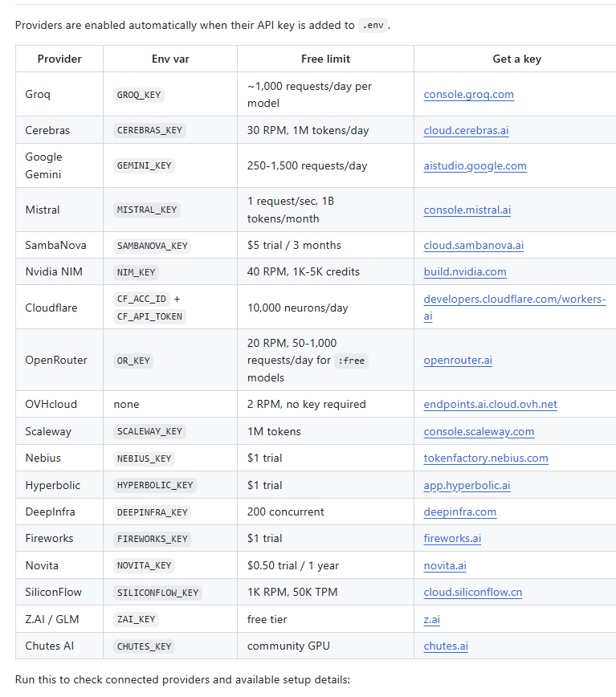The width and height of the screenshot is (616, 697).
Task: Visit aistudio.google.com for Gemini key
Action: pos(475,165)
